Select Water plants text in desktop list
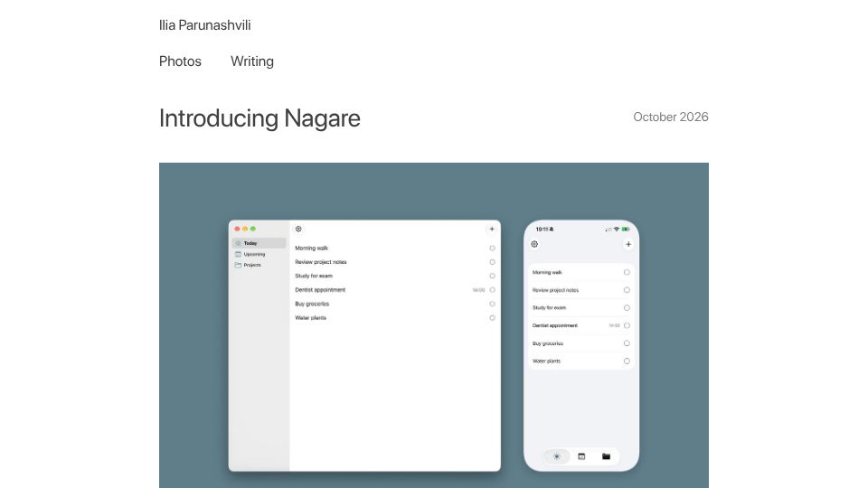 [x=310, y=318]
